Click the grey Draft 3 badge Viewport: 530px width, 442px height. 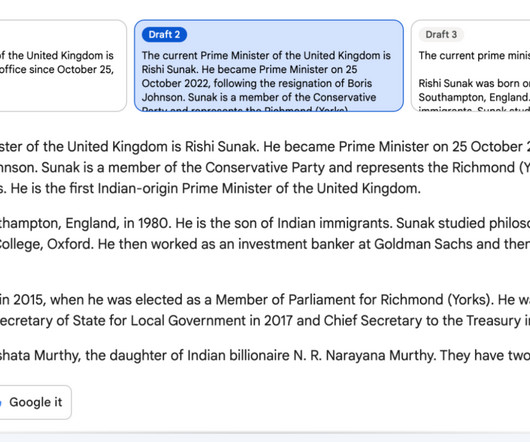click(441, 34)
